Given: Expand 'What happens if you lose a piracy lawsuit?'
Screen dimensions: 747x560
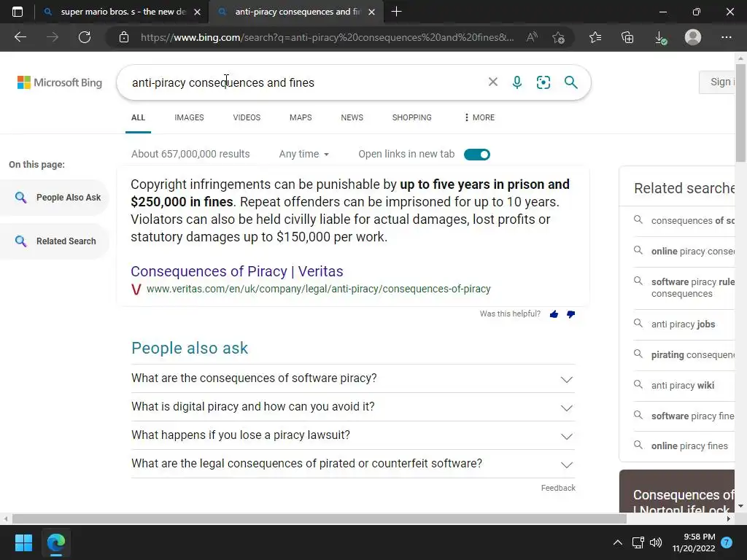Looking at the screenshot, I should point(353,436).
